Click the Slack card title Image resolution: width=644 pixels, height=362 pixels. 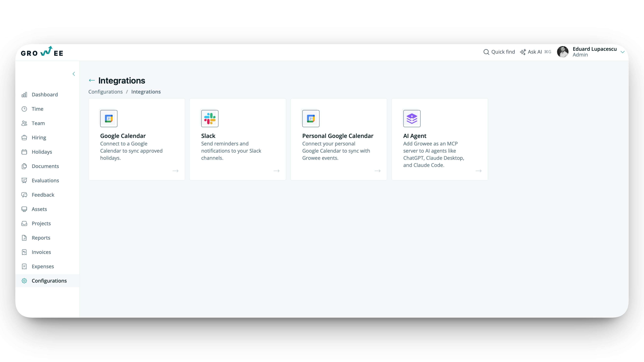(208, 136)
